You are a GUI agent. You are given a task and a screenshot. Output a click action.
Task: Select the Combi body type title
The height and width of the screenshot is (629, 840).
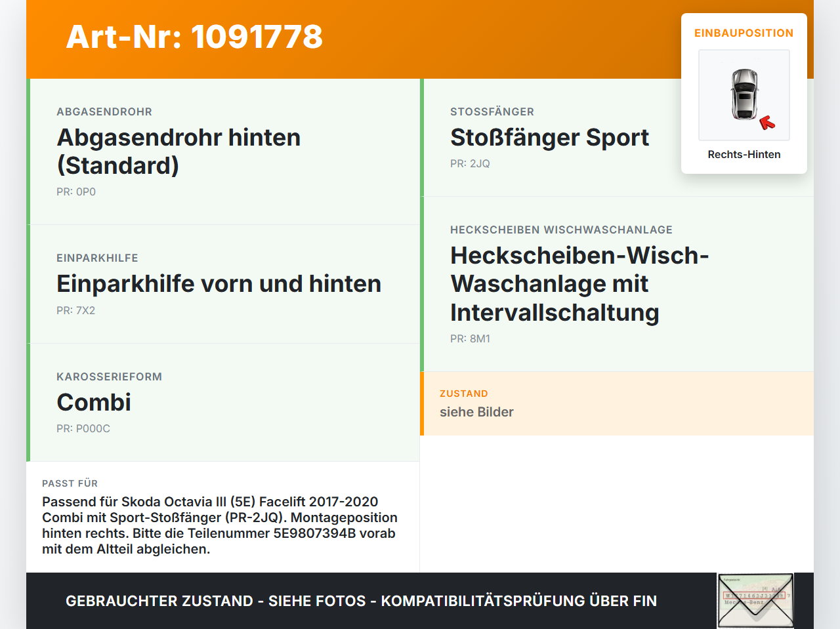tap(94, 402)
